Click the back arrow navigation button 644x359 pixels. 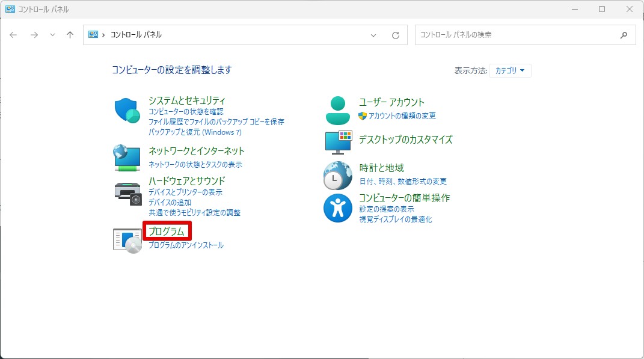click(x=13, y=35)
